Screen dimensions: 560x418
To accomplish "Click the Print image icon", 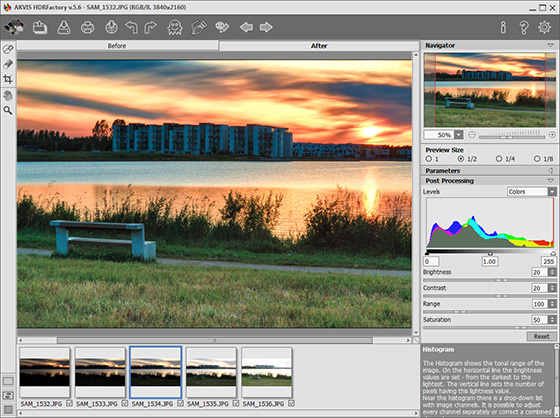I will point(88,27).
